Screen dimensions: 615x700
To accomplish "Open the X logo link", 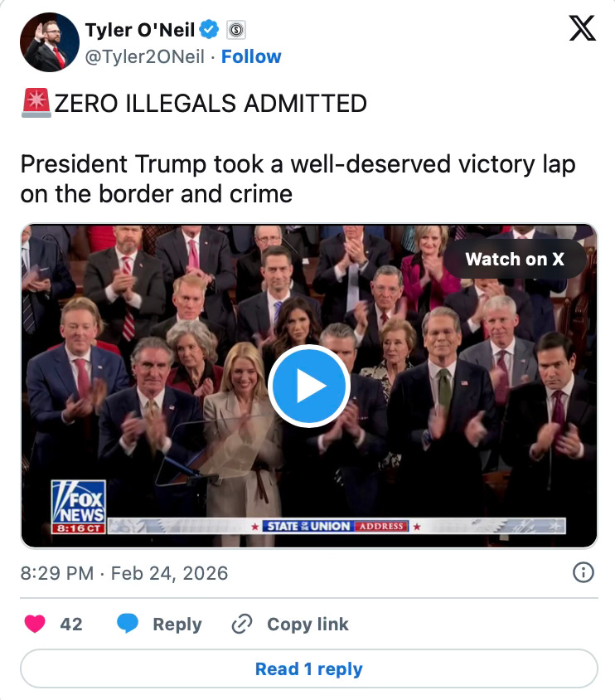I will click(583, 28).
